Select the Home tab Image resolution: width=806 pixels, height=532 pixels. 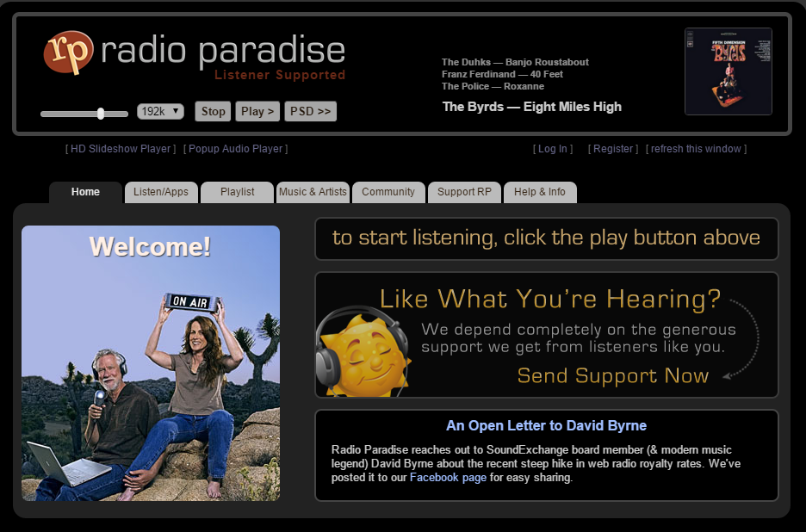[85, 192]
